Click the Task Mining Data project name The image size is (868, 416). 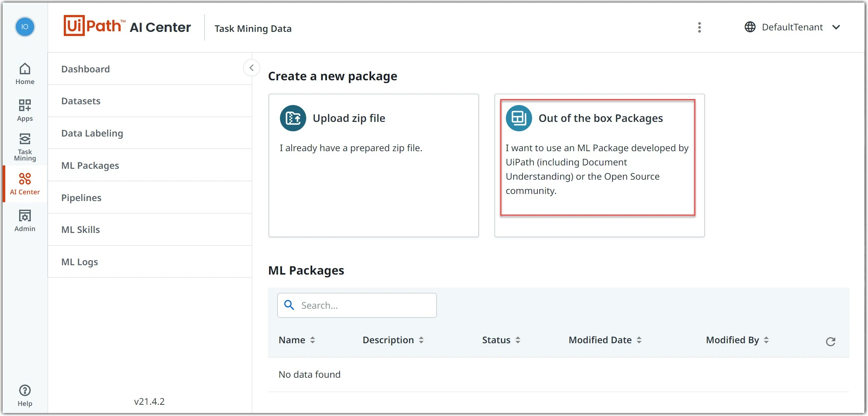coord(253,29)
